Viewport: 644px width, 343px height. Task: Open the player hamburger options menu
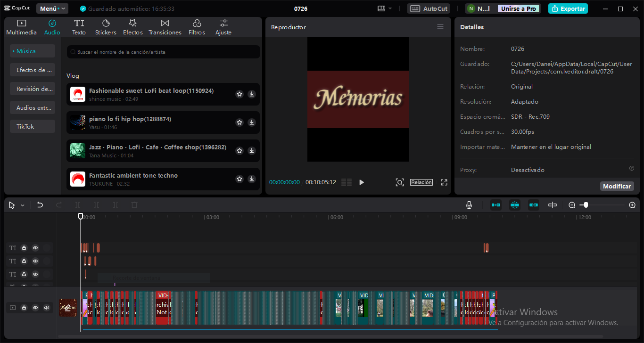pos(440,27)
